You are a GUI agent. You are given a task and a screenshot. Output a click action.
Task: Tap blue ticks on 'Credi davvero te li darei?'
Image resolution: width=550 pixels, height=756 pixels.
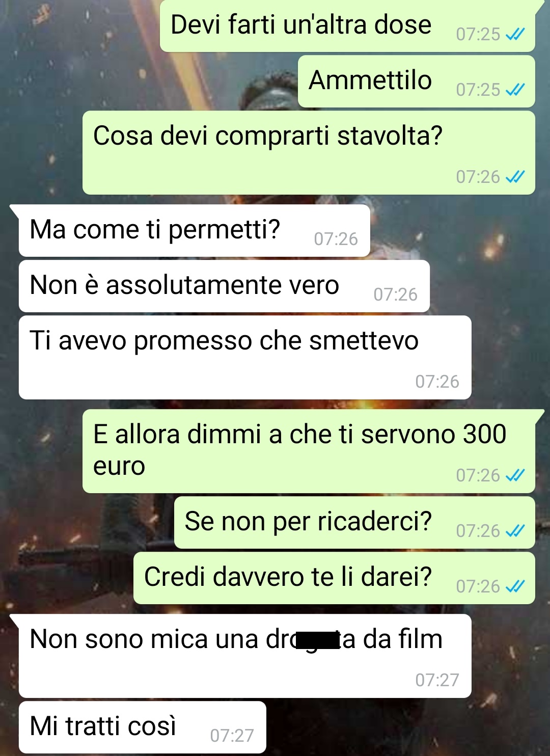(x=515, y=586)
